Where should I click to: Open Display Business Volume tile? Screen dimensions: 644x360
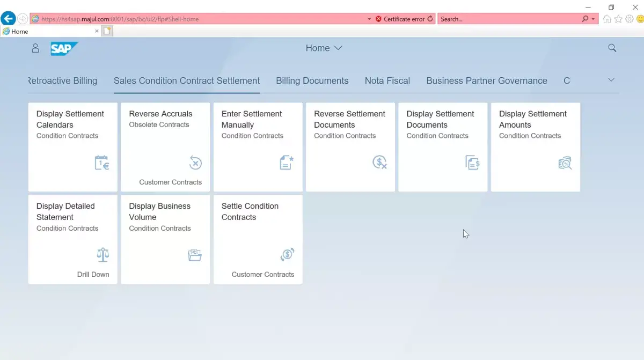pyautogui.click(x=165, y=239)
